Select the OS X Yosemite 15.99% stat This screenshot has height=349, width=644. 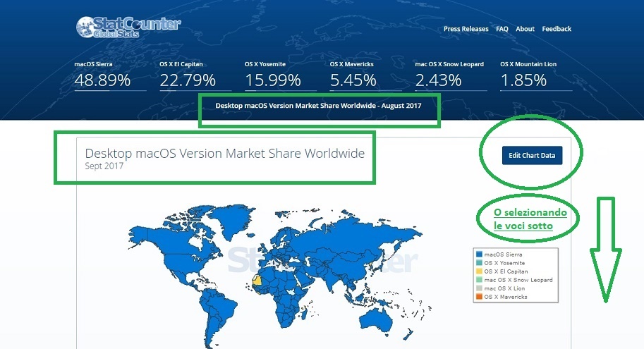pos(281,75)
